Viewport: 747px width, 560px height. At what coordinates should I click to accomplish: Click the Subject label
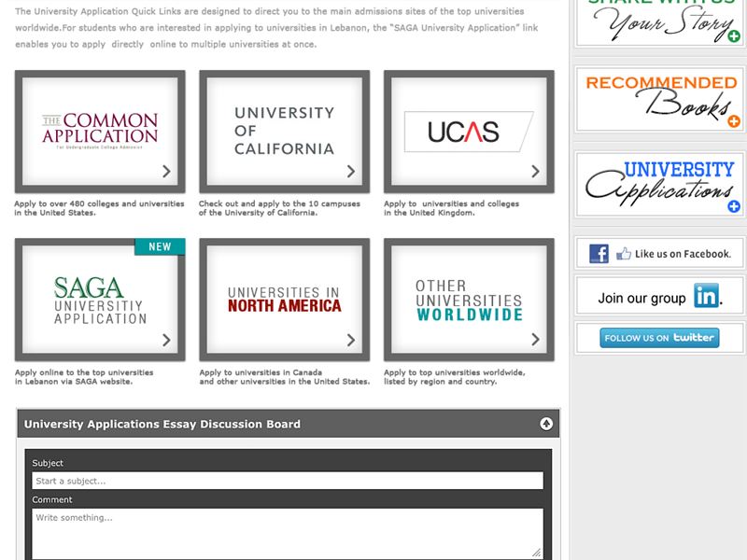click(x=48, y=463)
